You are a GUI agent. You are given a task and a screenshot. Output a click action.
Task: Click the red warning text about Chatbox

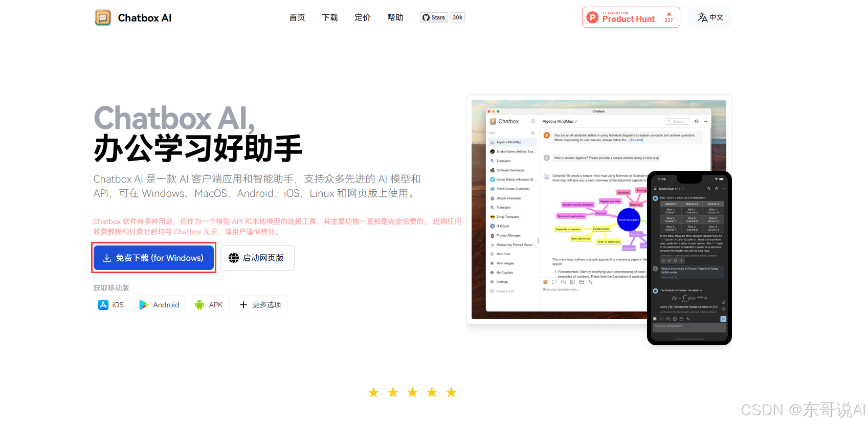tap(277, 227)
